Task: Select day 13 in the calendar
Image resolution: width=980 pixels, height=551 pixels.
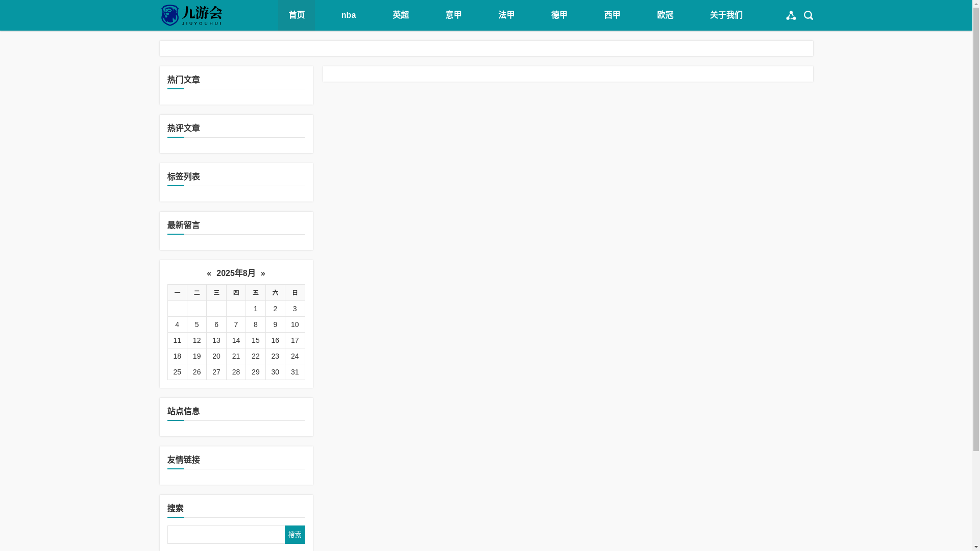Action: 216,340
